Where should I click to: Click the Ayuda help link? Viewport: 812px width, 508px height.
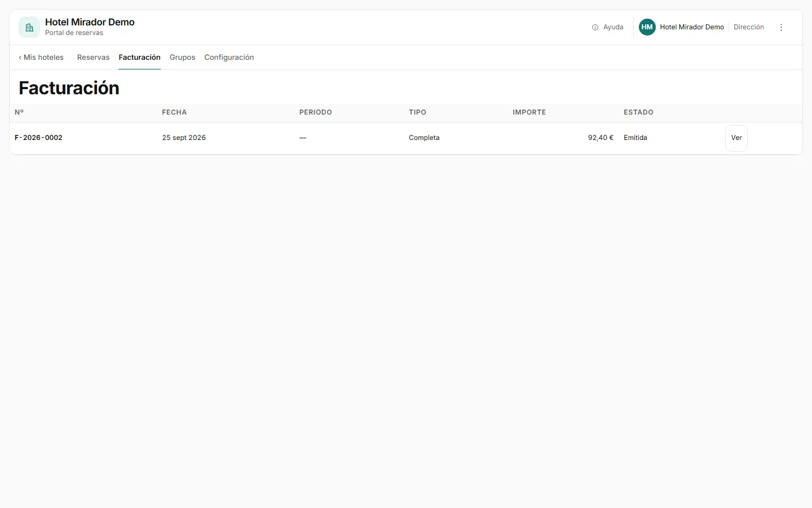607,27
